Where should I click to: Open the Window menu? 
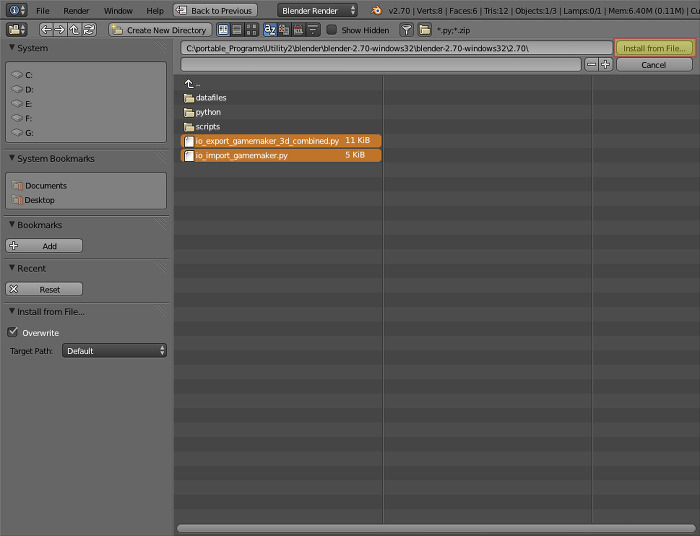coord(118,10)
